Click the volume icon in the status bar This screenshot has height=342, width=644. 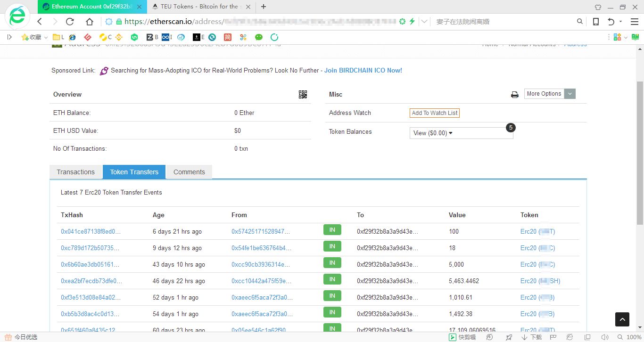point(606,337)
